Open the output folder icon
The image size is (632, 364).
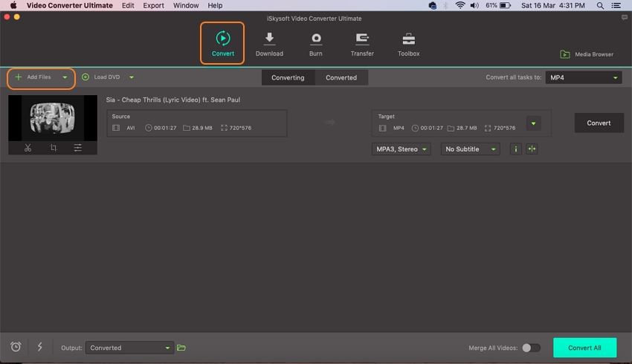[x=181, y=348]
